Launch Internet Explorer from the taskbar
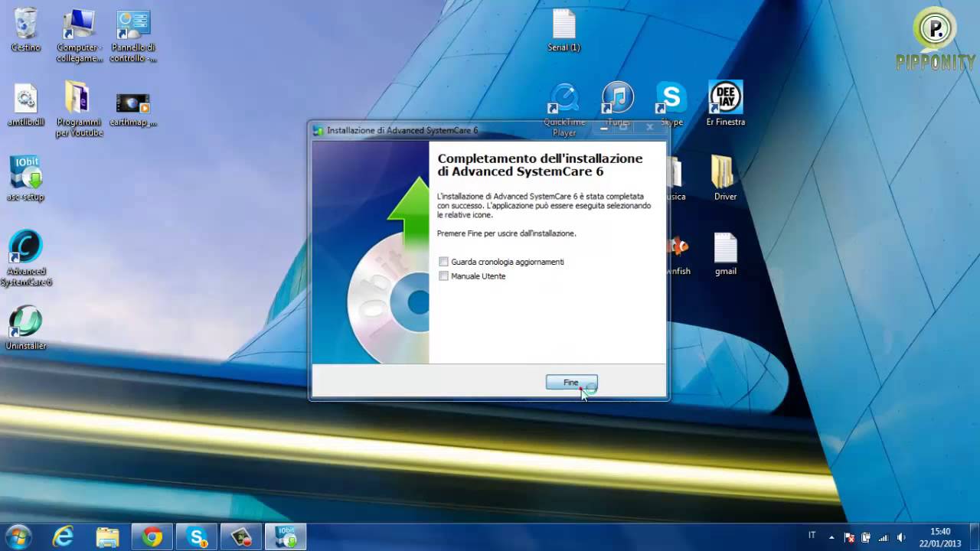980x551 pixels. pyautogui.click(x=64, y=537)
